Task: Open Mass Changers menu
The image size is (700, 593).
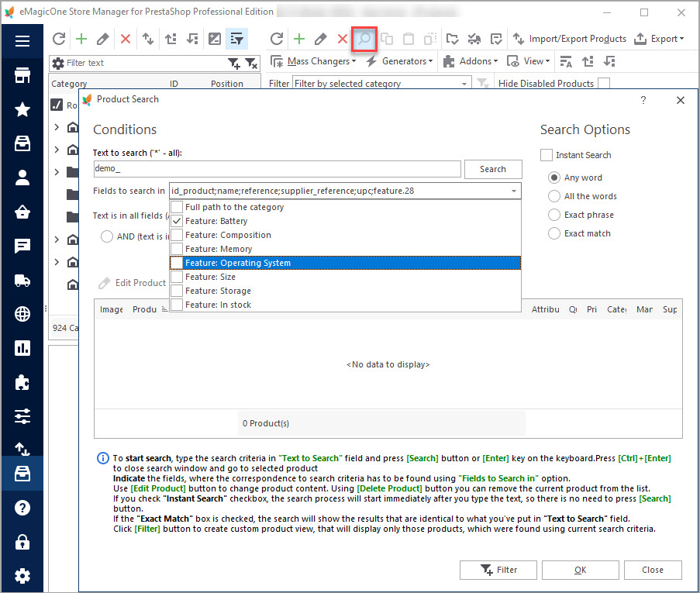Action: (313, 61)
